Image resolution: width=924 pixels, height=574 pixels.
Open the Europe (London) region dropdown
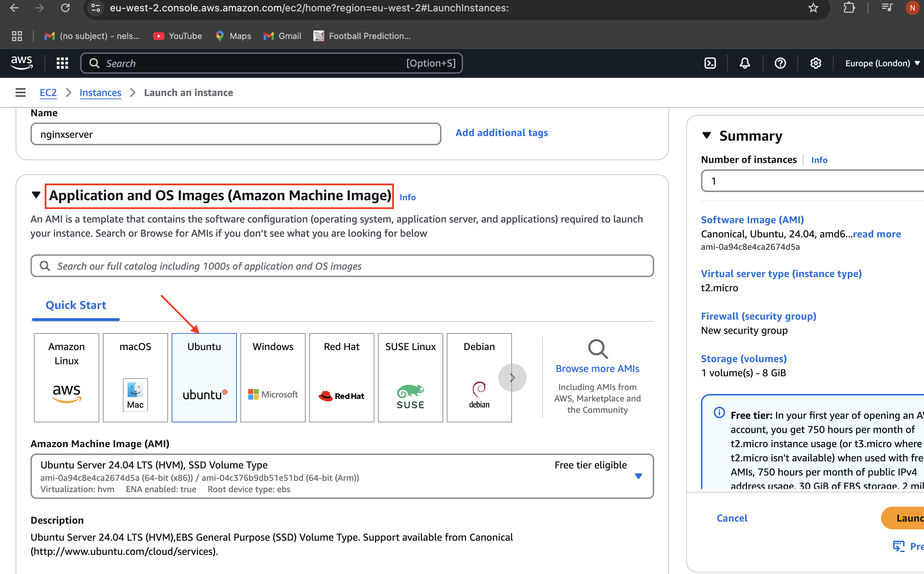click(x=882, y=63)
